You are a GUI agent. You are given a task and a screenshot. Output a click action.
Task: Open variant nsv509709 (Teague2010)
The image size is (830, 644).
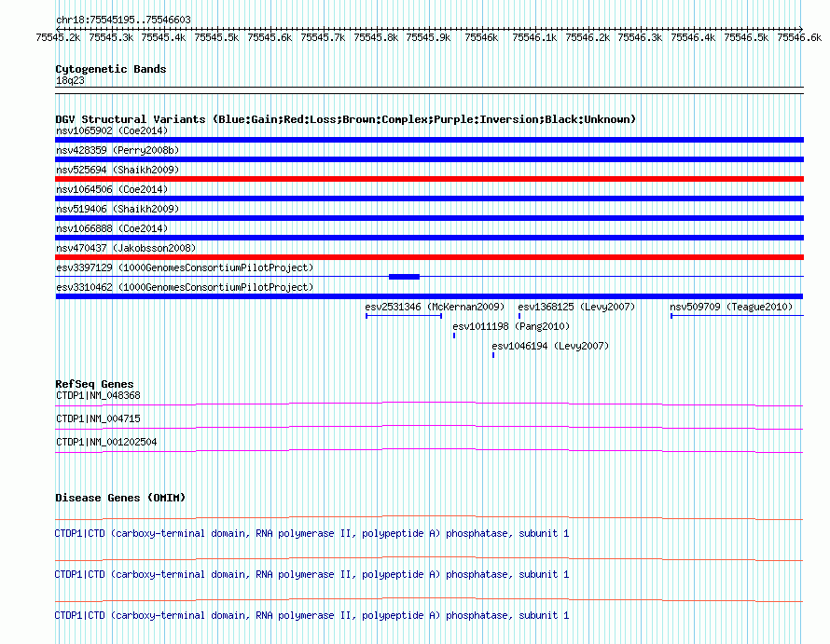pyautogui.click(x=731, y=307)
